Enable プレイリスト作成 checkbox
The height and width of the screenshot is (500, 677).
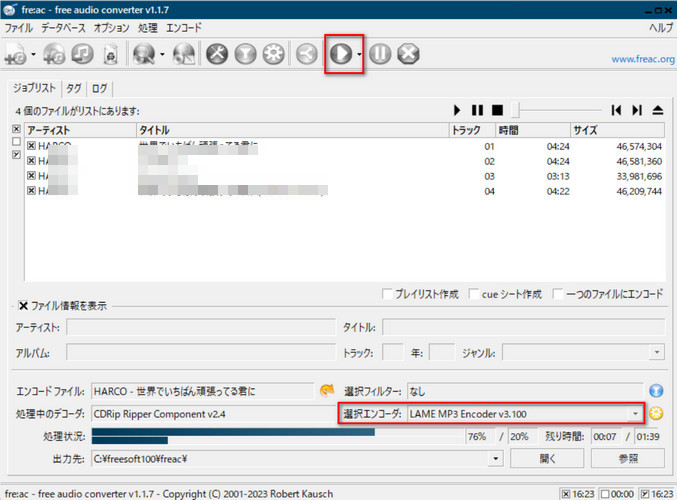[387, 294]
